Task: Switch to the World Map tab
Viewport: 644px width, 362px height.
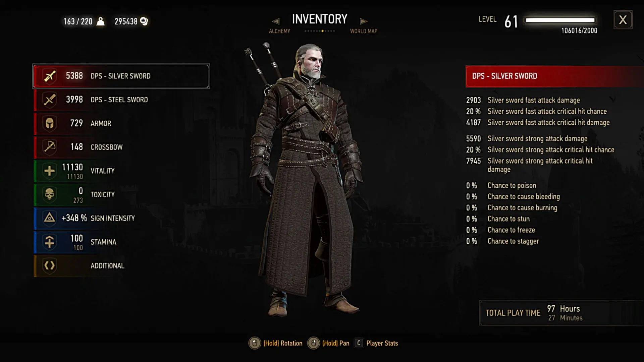Action: 364,31
